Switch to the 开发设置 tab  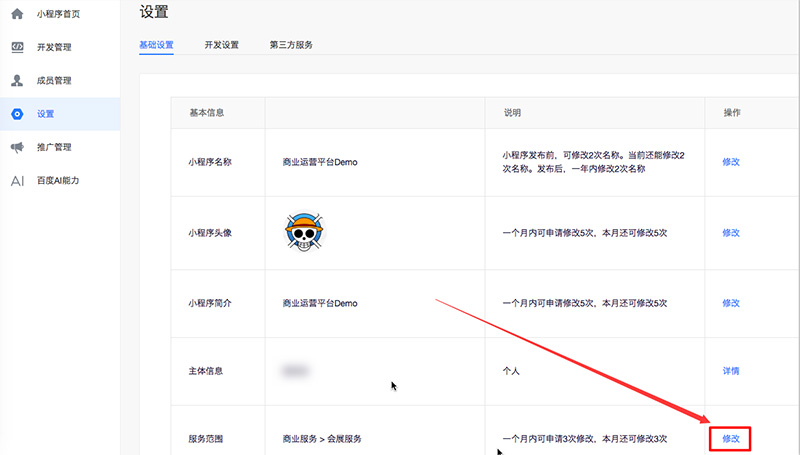(x=221, y=45)
